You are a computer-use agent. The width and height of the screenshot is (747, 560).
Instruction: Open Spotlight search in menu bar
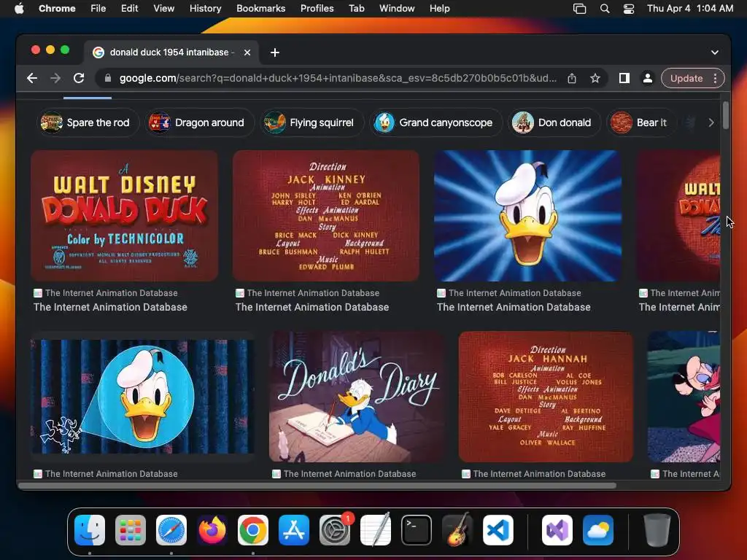point(605,9)
